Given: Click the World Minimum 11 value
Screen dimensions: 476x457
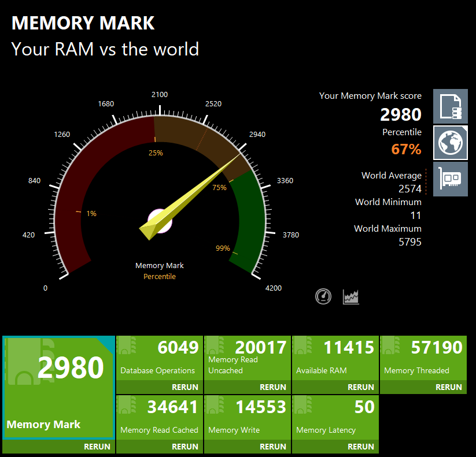Looking at the screenshot, I should pyautogui.click(x=416, y=216).
